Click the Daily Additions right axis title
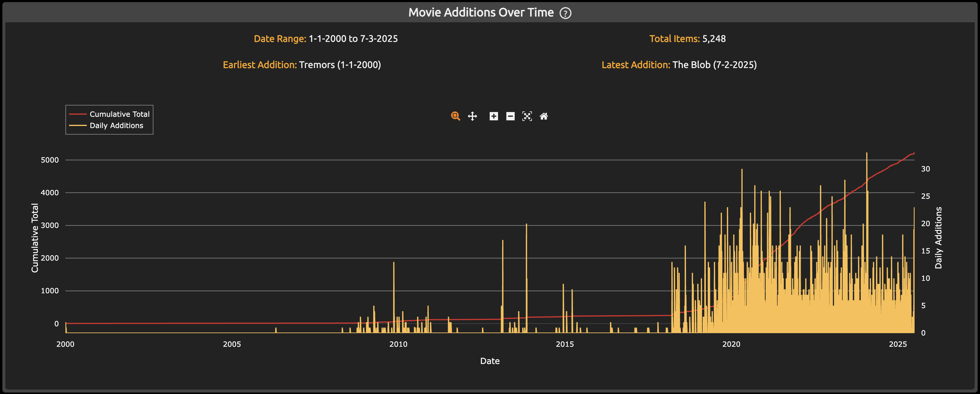The image size is (980, 394). [x=938, y=238]
